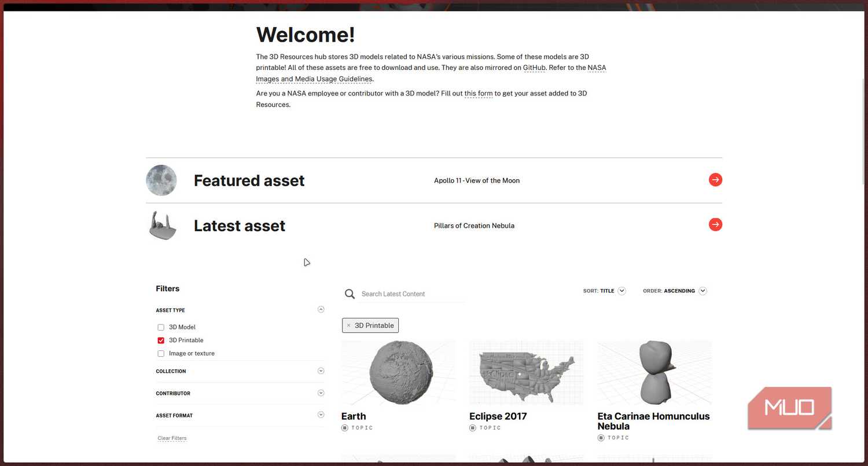Enable the 3D Model checkbox

pos(161,327)
